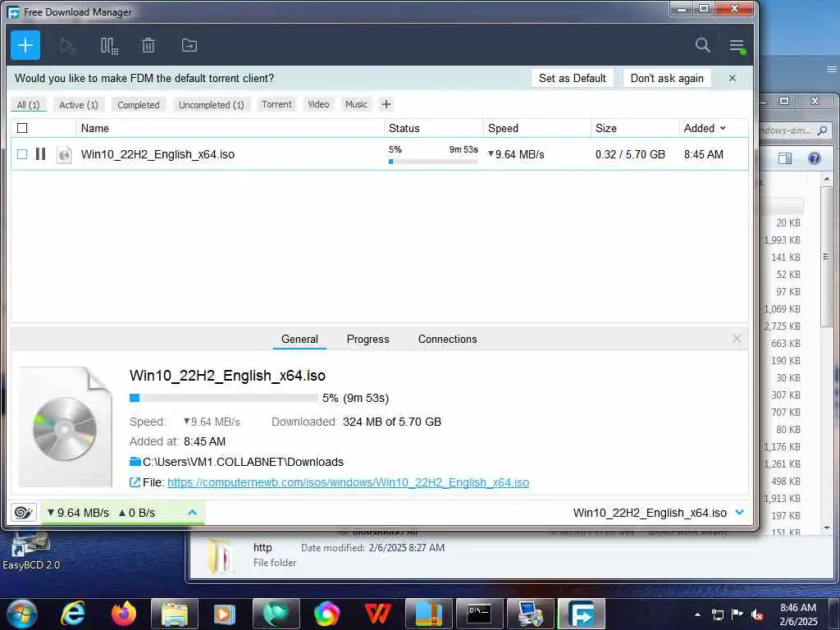Image resolution: width=840 pixels, height=630 pixels.
Task: Open the Command Prompt taskbar icon
Action: [x=479, y=614]
